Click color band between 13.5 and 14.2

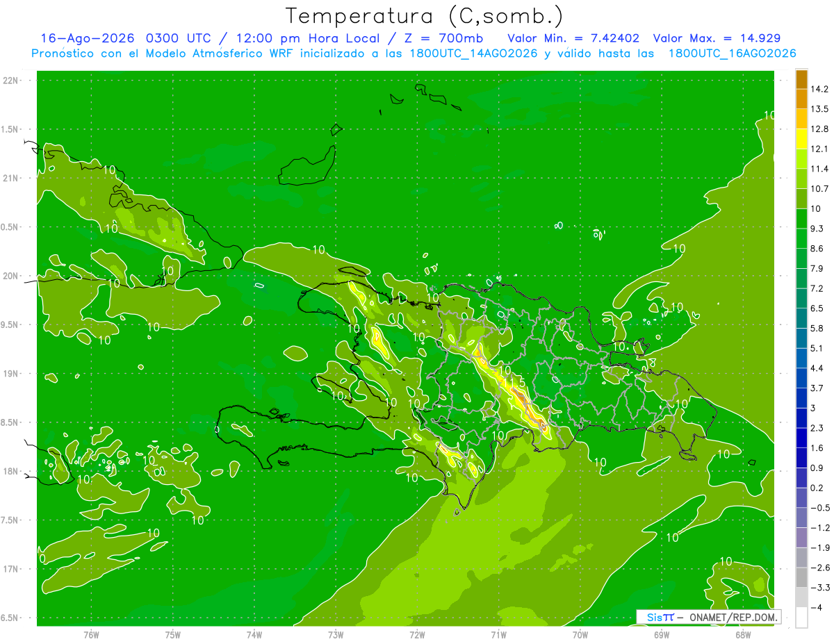point(801,99)
